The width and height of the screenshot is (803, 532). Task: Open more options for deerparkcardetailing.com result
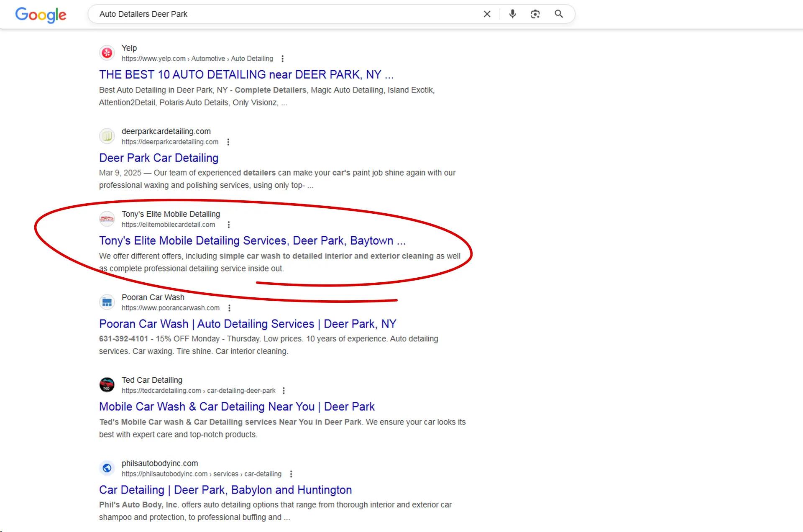[x=228, y=142]
